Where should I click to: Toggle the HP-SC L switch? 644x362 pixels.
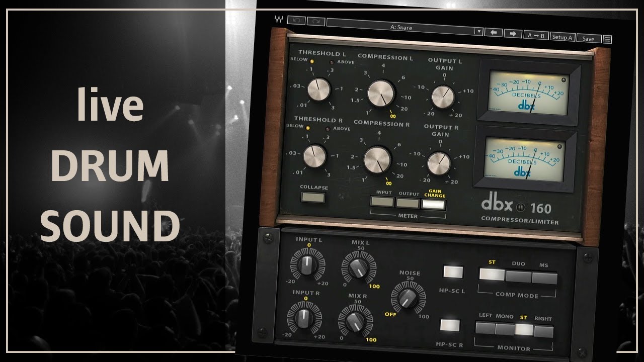point(453,272)
